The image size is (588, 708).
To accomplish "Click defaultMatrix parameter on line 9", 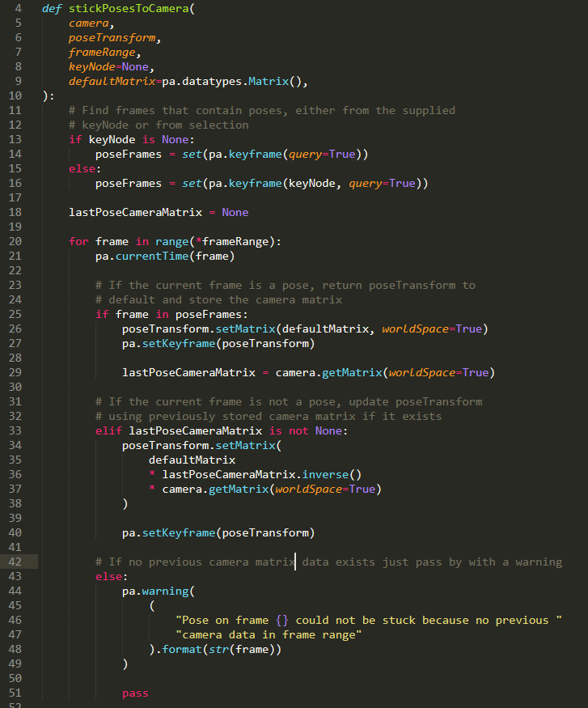I will tap(112, 81).
